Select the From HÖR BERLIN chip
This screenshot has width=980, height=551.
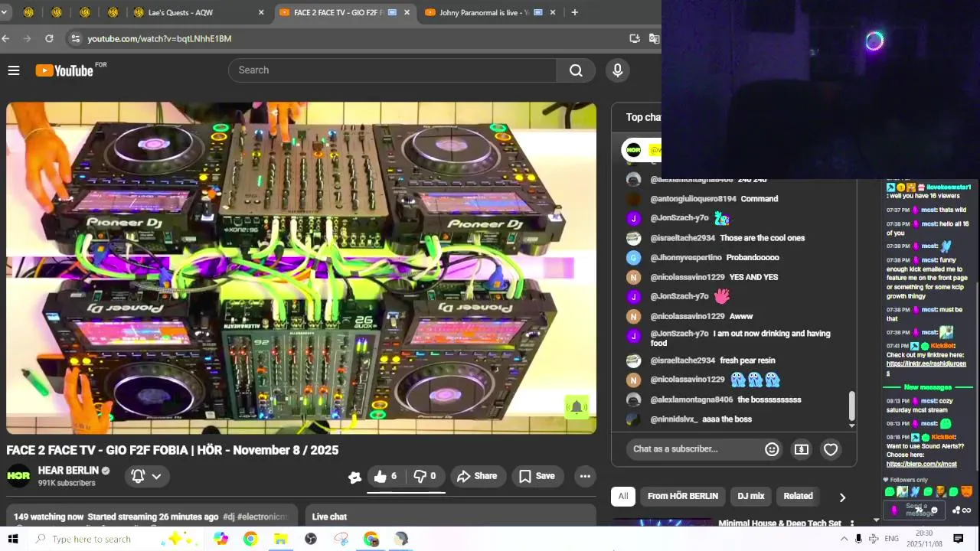pyautogui.click(x=683, y=496)
